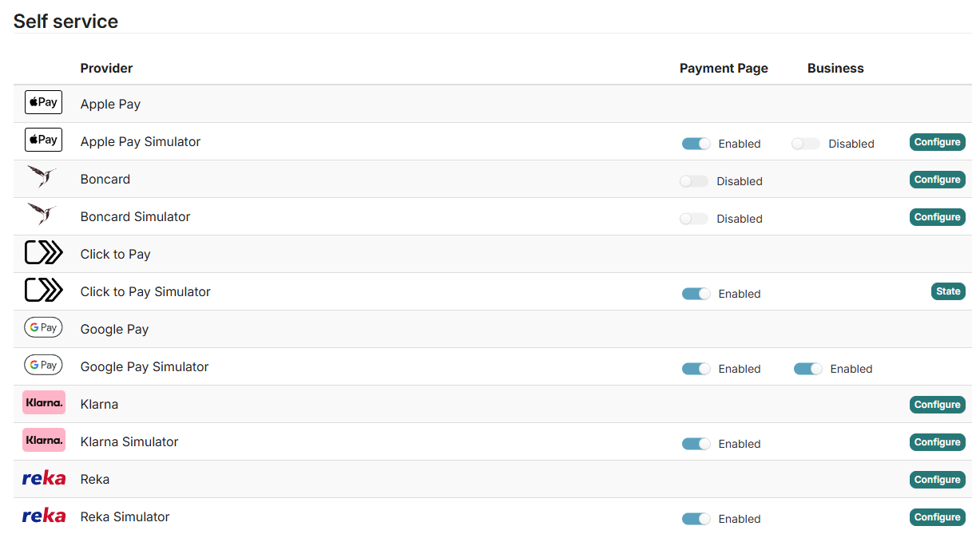
Task: Configure the Klarna provider
Action: click(x=937, y=405)
